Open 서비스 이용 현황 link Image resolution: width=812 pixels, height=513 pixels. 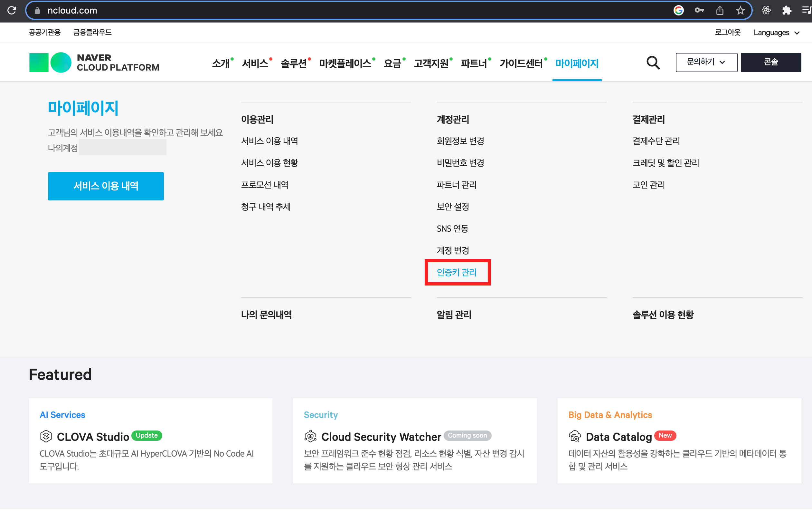(x=269, y=163)
